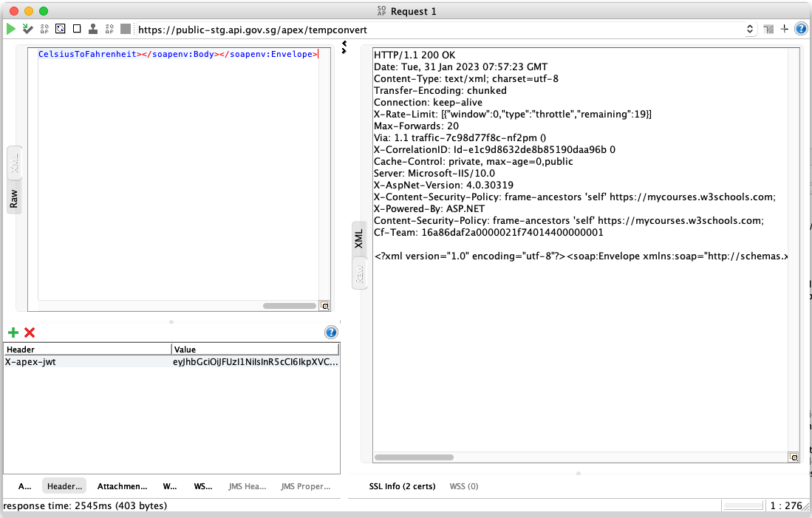
Task: Click the response horizontal scrollbar thumb
Action: [x=414, y=457]
